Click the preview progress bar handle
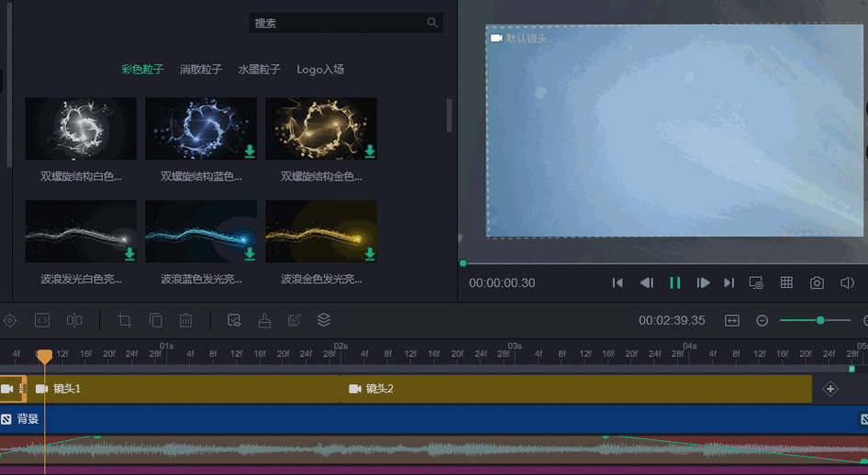 coord(463,263)
